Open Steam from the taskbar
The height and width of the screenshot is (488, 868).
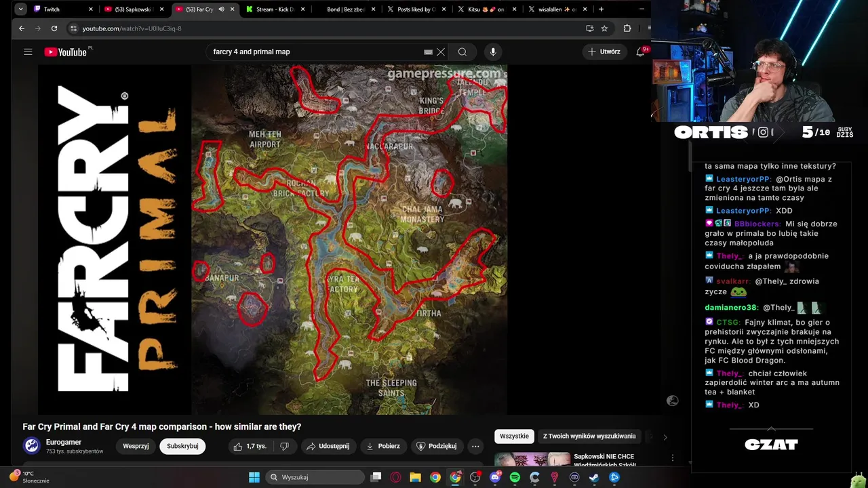pyautogui.click(x=594, y=477)
